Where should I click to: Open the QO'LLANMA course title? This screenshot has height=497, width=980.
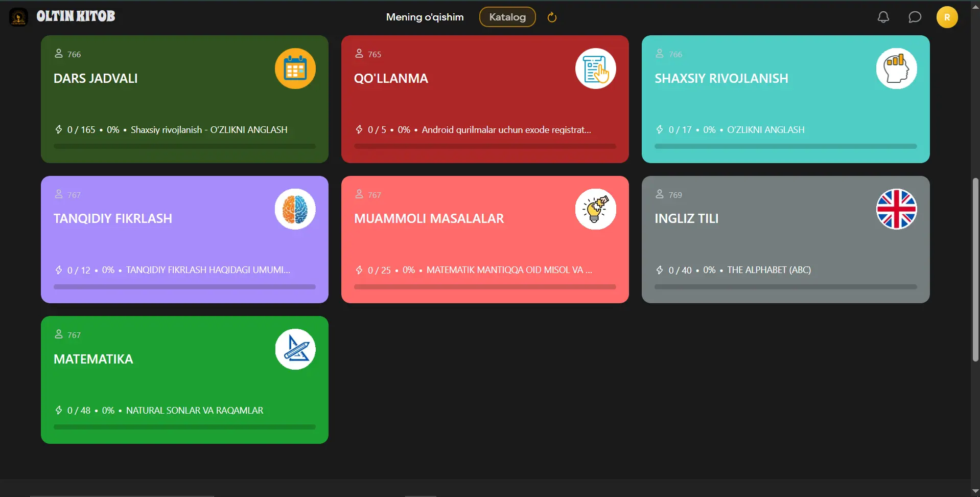pyautogui.click(x=391, y=78)
